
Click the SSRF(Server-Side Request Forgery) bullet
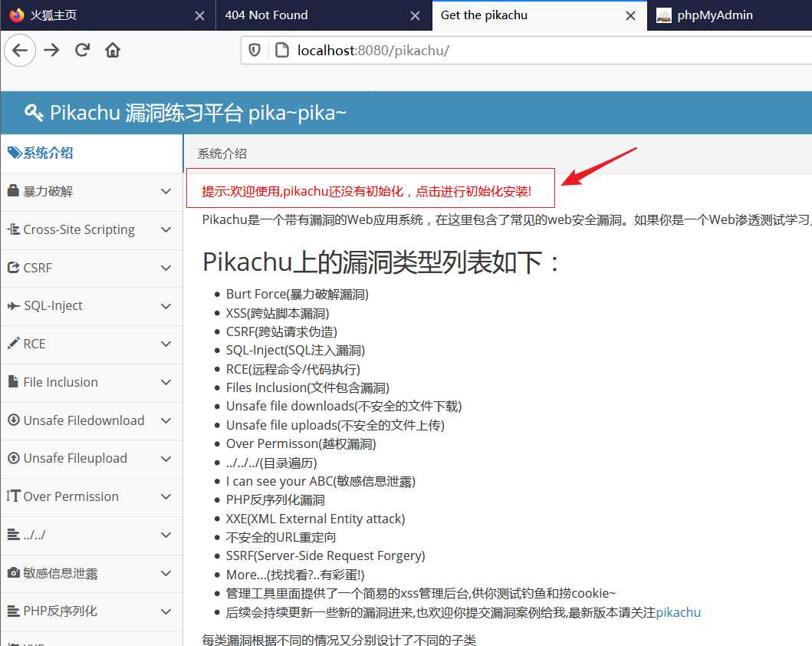325,556
